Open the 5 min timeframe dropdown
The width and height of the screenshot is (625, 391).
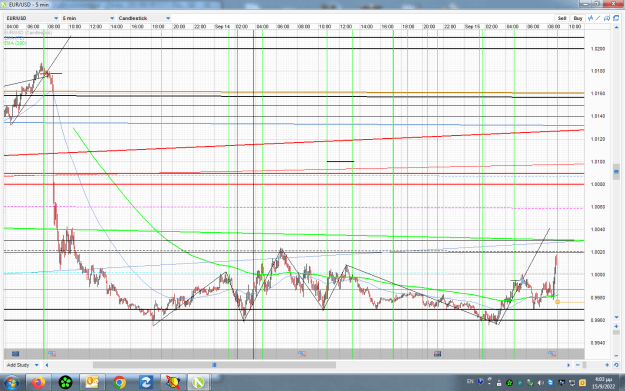click(x=88, y=18)
